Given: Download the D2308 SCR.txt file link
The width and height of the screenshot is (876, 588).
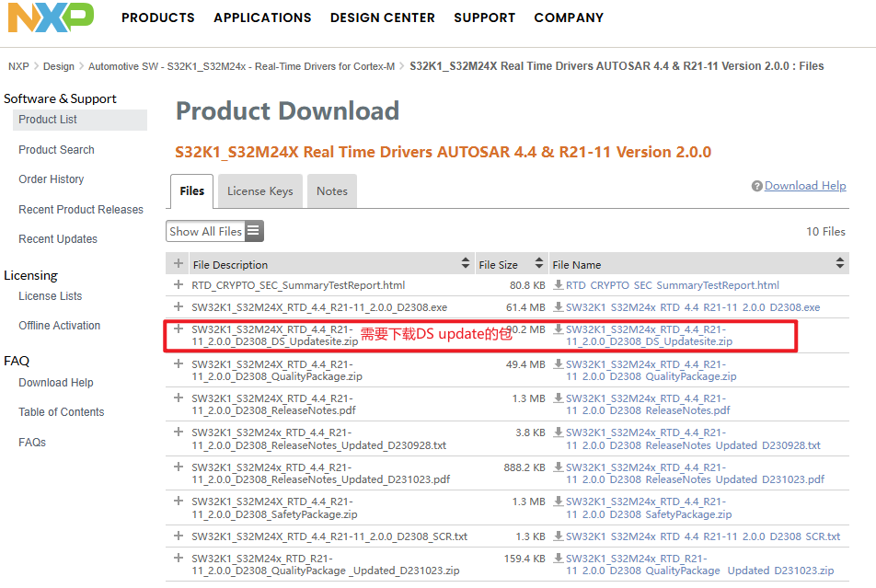Looking at the screenshot, I should (703, 536).
